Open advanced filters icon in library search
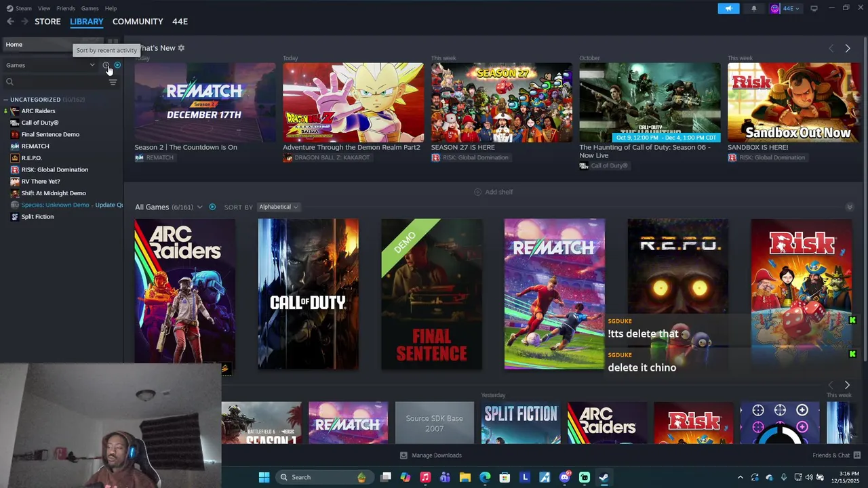This screenshot has height=488, width=868. pyautogui.click(x=113, y=82)
